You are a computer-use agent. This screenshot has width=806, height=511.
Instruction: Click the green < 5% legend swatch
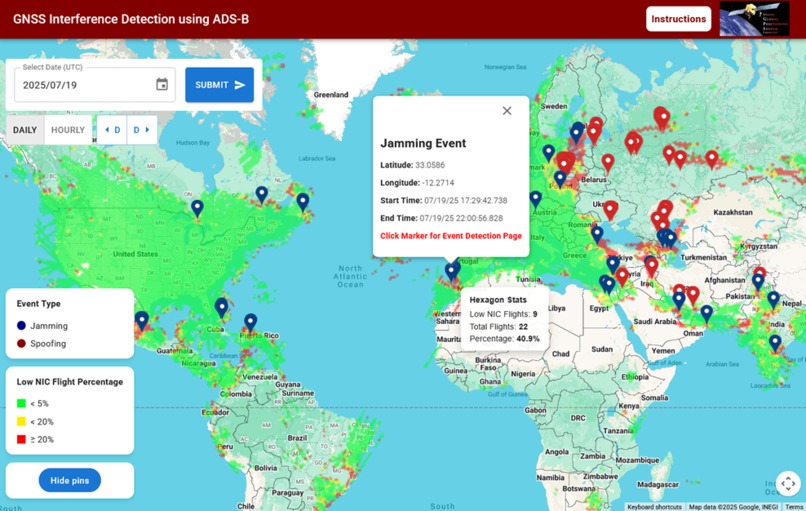[21, 404]
